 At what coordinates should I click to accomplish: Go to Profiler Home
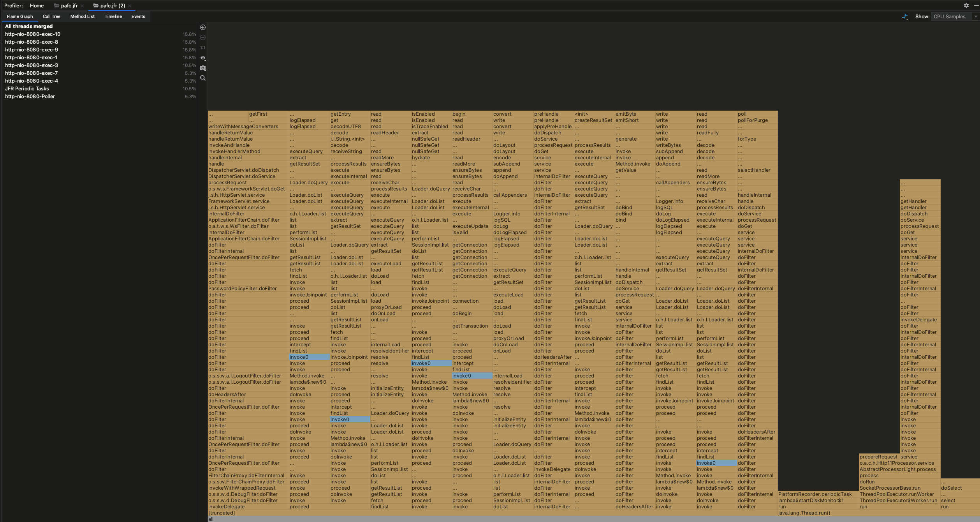[37, 5]
